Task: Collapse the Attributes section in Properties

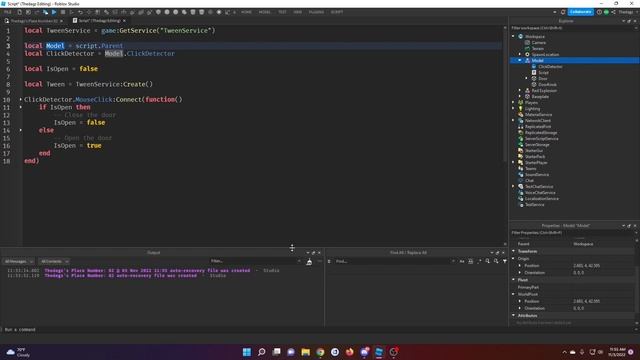Action: point(513,315)
